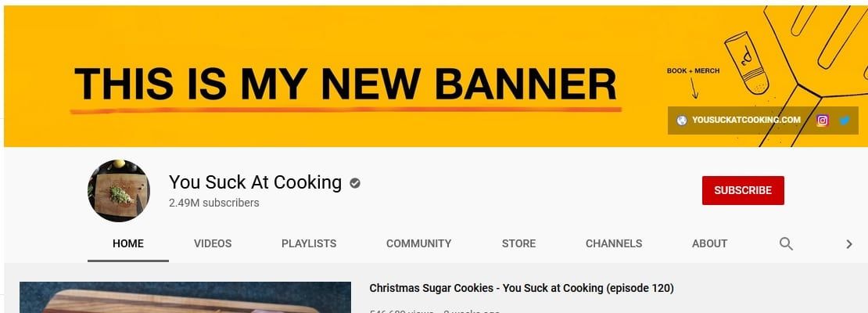Click the globe icon beside website link

point(681,121)
